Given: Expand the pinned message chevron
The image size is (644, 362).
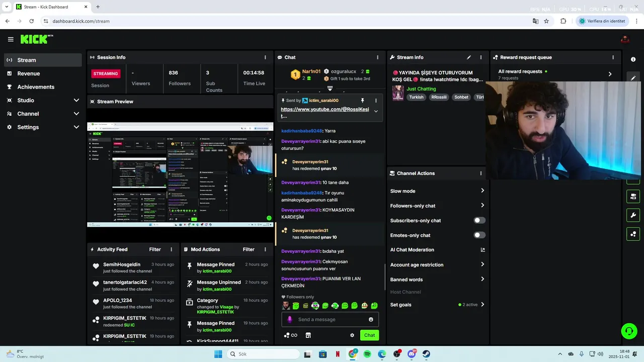Looking at the screenshot, I should [376, 112].
